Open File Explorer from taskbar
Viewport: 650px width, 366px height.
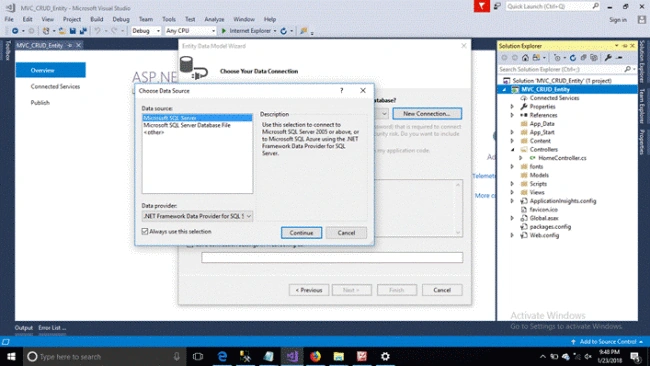click(339, 356)
